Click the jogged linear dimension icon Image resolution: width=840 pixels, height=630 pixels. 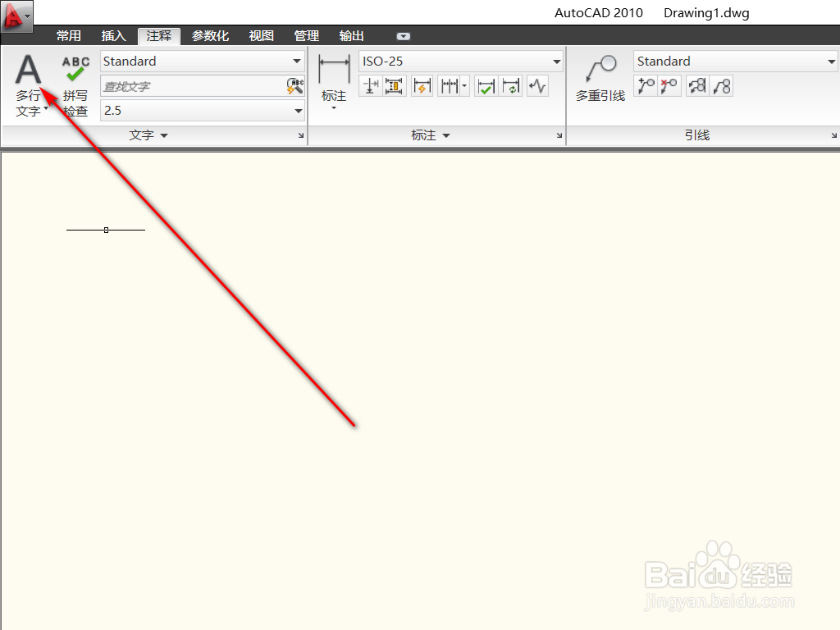(537, 85)
